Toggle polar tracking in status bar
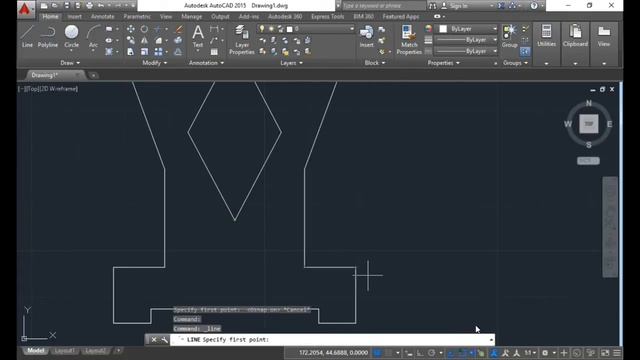This screenshot has height=360, width=640. pos(431,353)
